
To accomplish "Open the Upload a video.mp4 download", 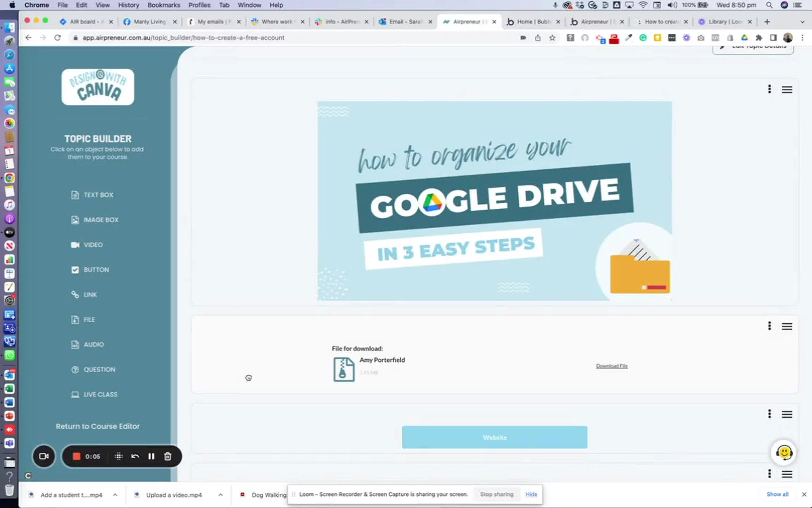I will [173, 495].
